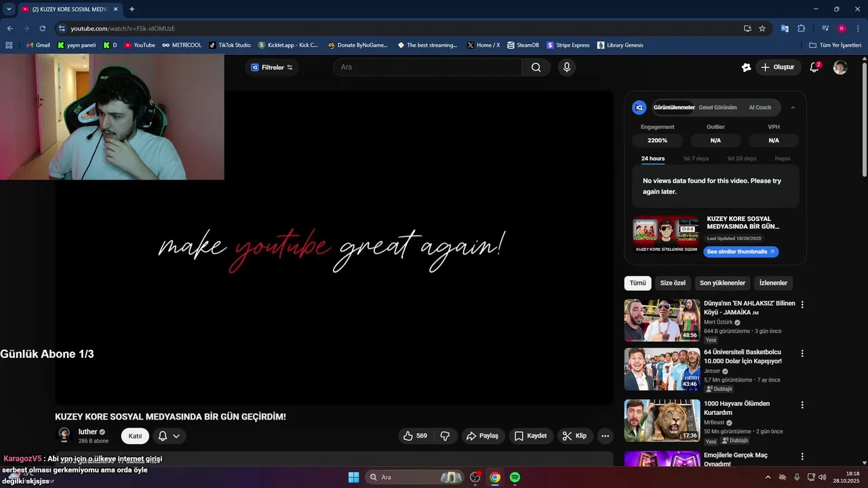The image size is (868, 488).
Task: Click See similar thumbnails button
Action: pyautogui.click(x=741, y=251)
